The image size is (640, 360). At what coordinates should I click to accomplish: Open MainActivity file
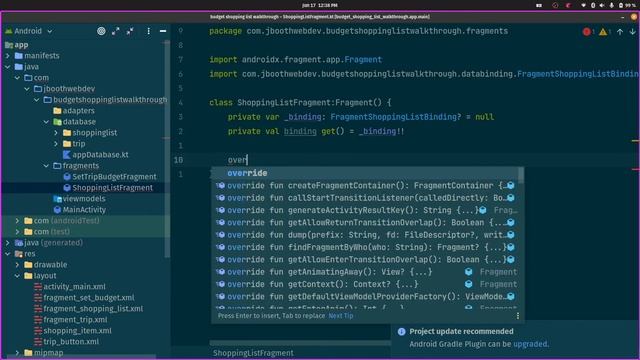click(80, 210)
